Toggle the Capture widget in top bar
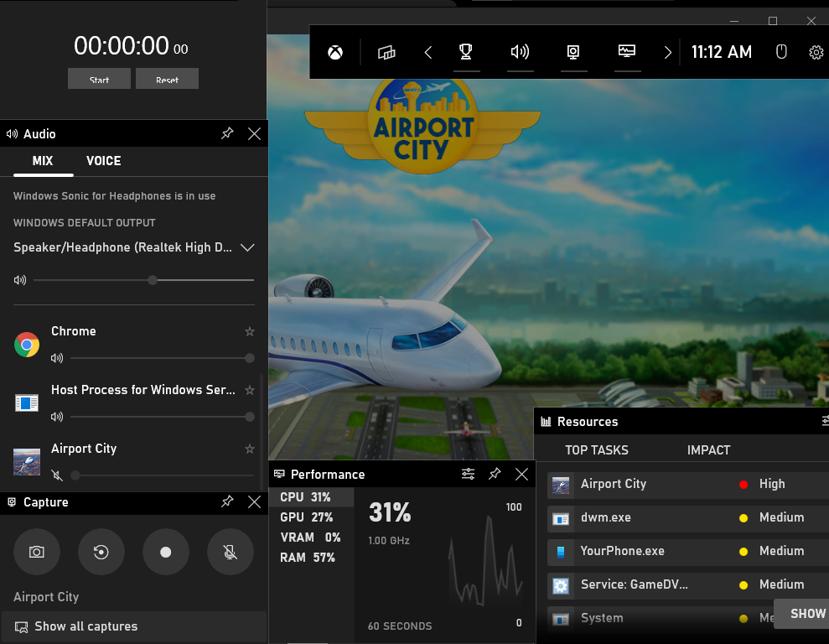 coord(573,52)
